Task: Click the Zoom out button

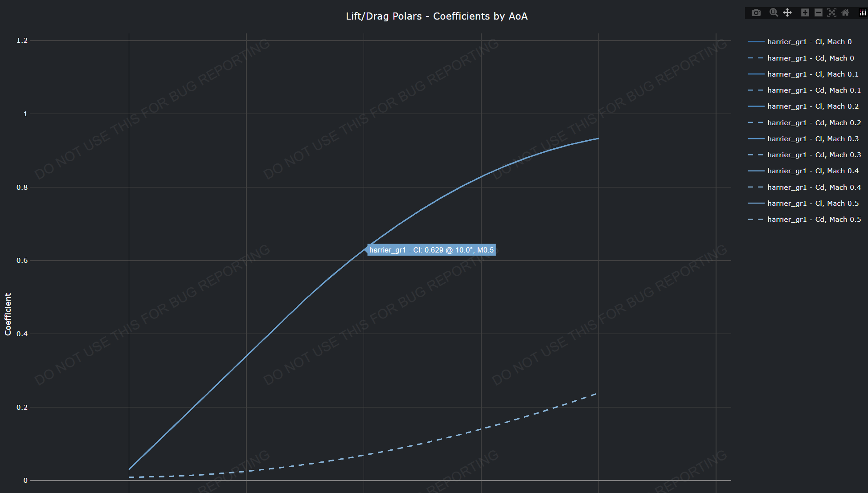Action: (x=819, y=12)
